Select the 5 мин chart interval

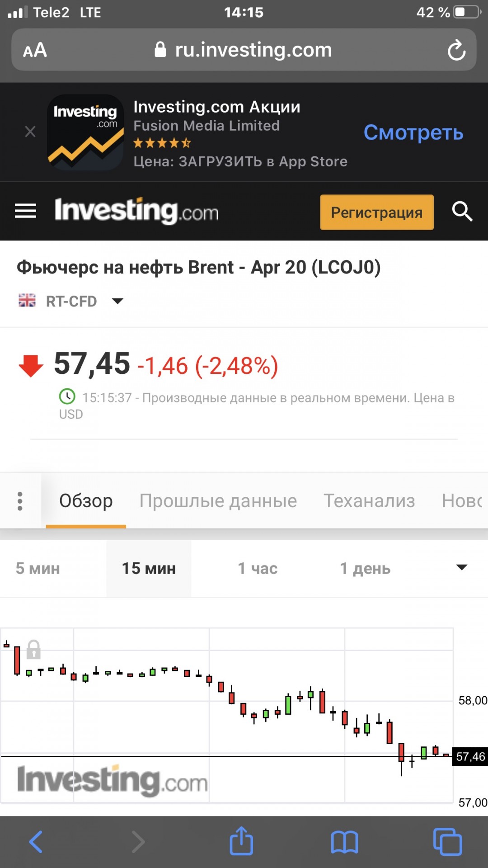pos(38,568)
